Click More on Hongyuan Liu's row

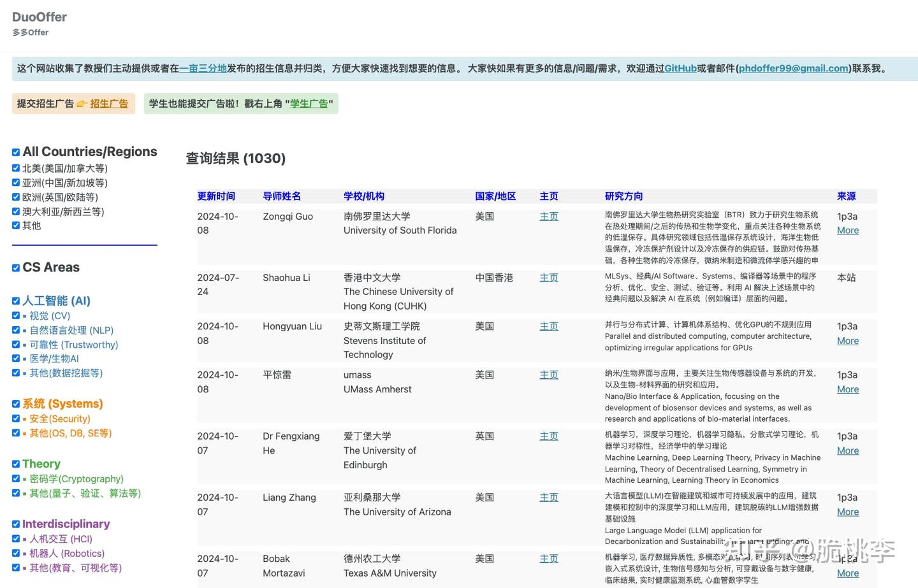coord(847,340)
